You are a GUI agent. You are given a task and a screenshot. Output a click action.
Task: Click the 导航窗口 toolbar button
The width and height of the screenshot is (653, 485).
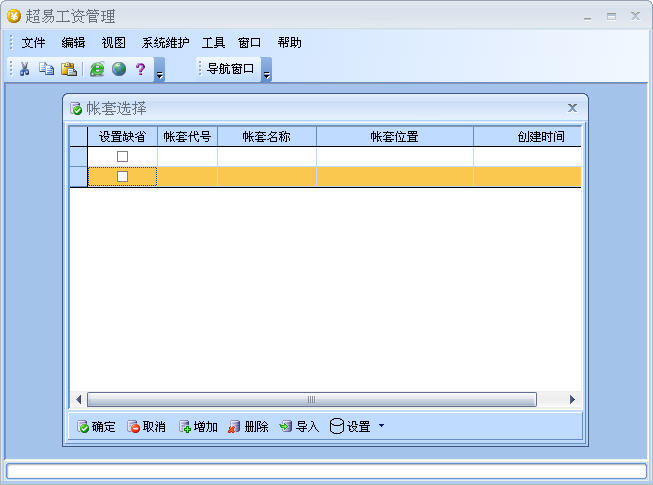point(230,69)
